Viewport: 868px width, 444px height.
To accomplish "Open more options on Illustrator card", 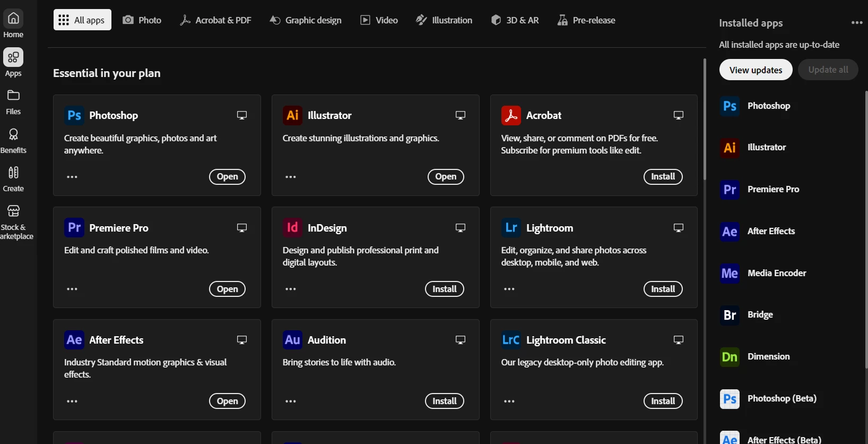I will click(291, 177).
